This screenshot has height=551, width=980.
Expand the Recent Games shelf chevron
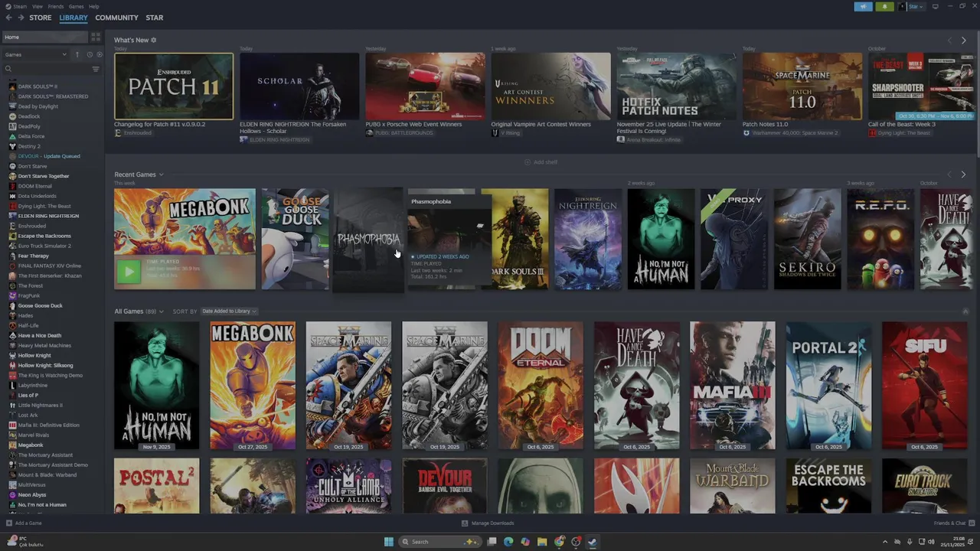pos(161,174)
